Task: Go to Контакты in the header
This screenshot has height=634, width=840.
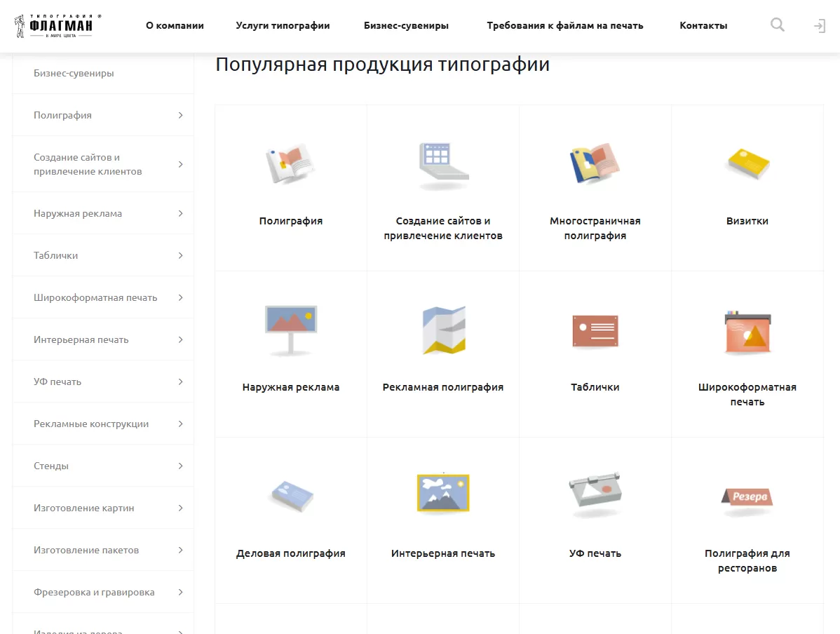Action: point(703,26)
